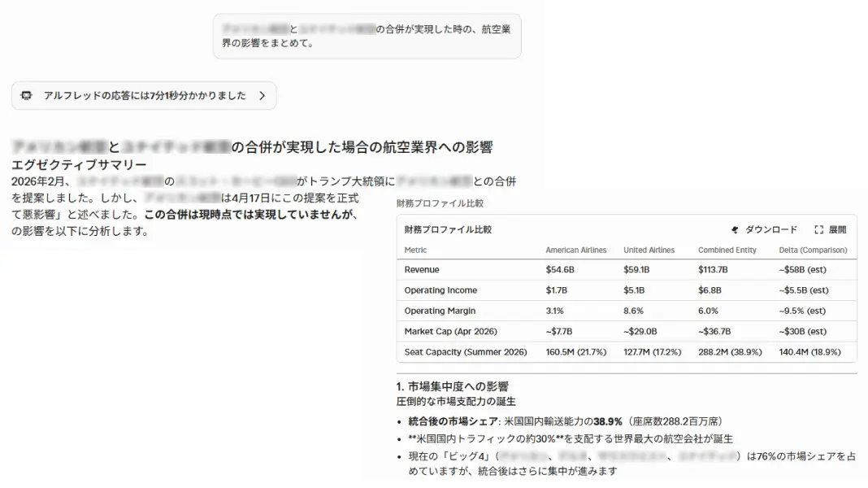Click the Revenue row label

421,270
